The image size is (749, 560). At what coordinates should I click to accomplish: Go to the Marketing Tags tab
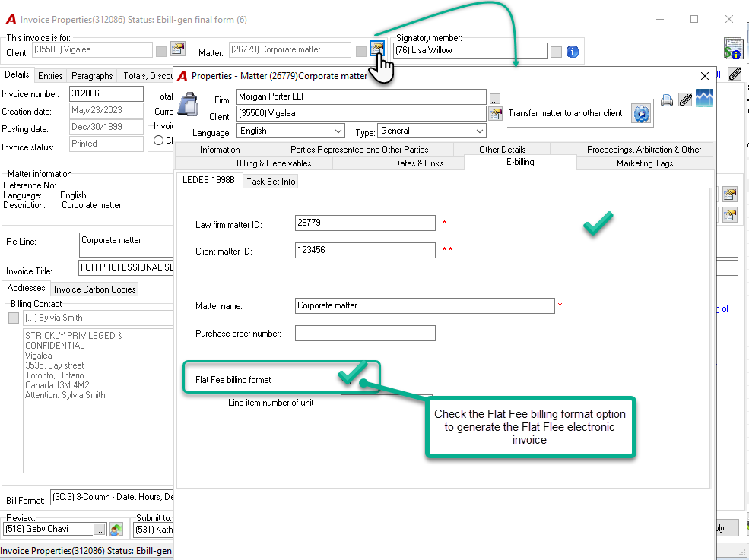645,163
